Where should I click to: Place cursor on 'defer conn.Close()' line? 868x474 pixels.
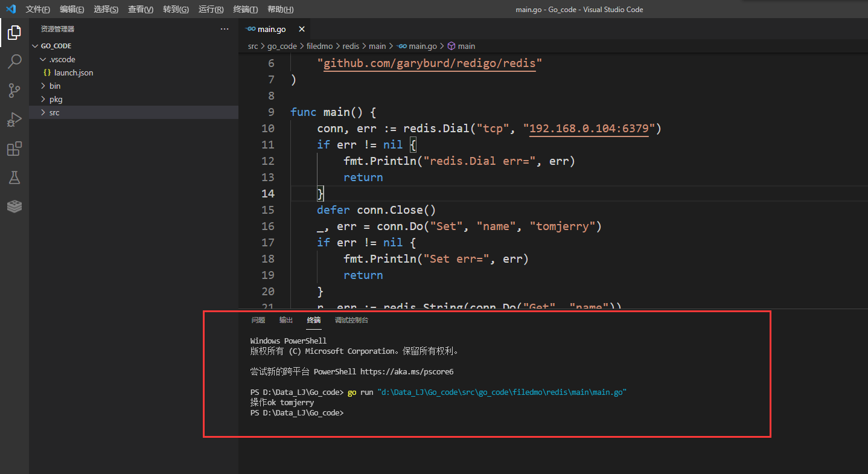tap(377, 210)
